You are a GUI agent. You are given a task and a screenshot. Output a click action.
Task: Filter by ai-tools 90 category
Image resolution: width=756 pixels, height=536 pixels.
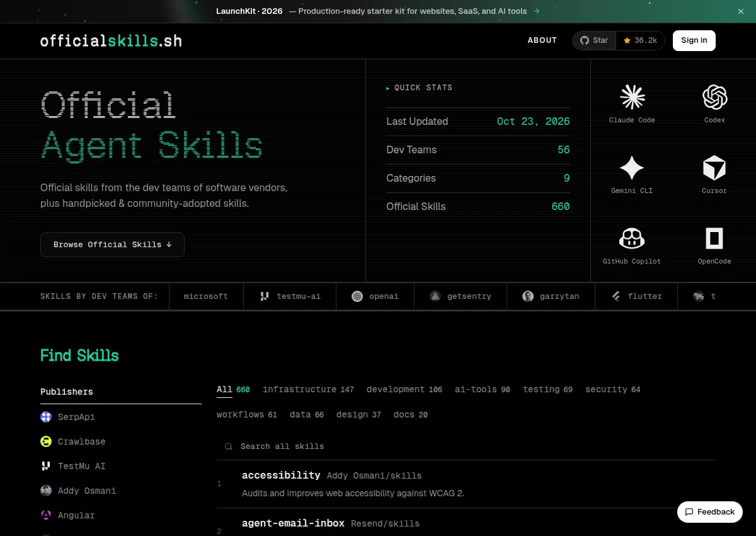[483, 390]
